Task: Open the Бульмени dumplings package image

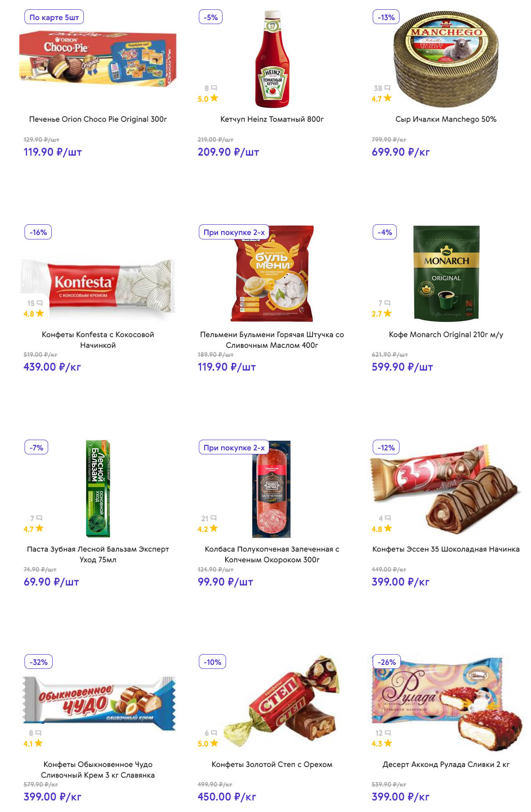Action: tap(272, 274)
